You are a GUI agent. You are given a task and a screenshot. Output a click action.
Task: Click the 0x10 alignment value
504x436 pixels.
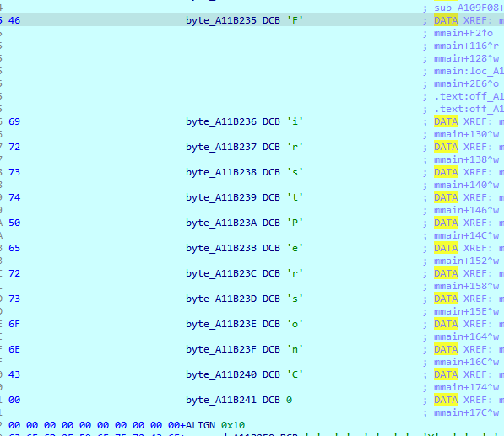tap(233, 425)
